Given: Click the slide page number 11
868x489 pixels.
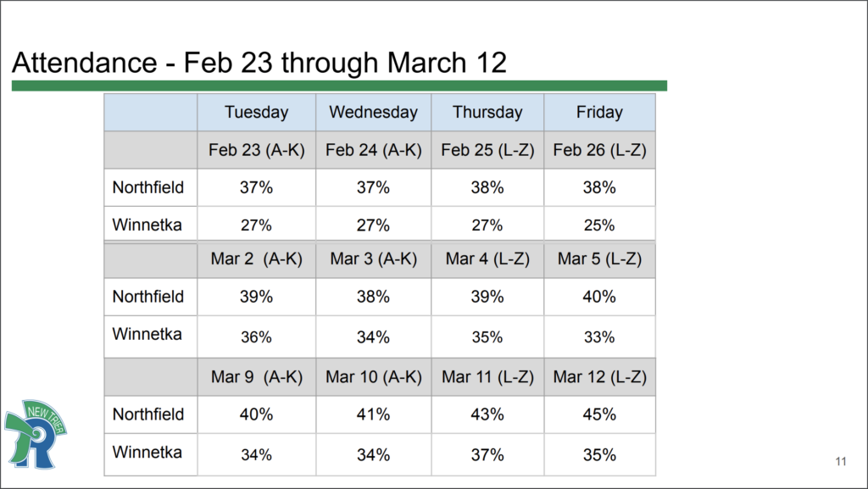Looking at the screenshot, I should pyautogui.click(x=841, y=462).
